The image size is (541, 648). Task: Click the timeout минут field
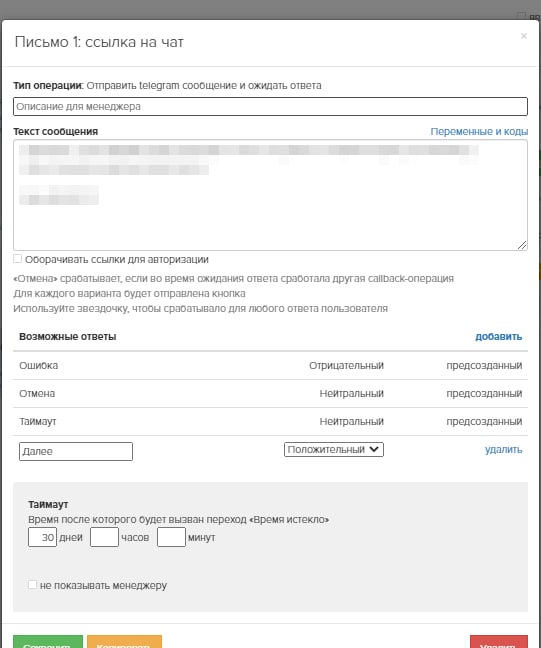[172, 537]
